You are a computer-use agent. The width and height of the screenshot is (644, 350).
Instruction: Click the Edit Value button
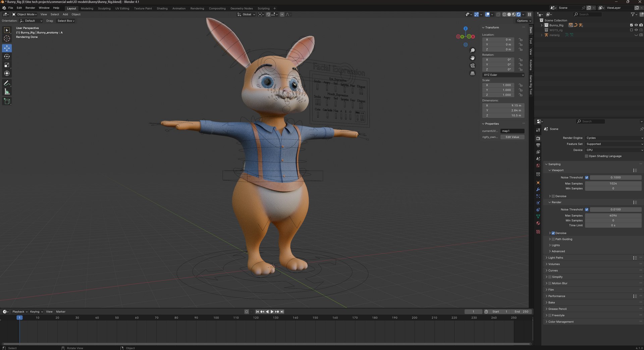tap(512, 137)
